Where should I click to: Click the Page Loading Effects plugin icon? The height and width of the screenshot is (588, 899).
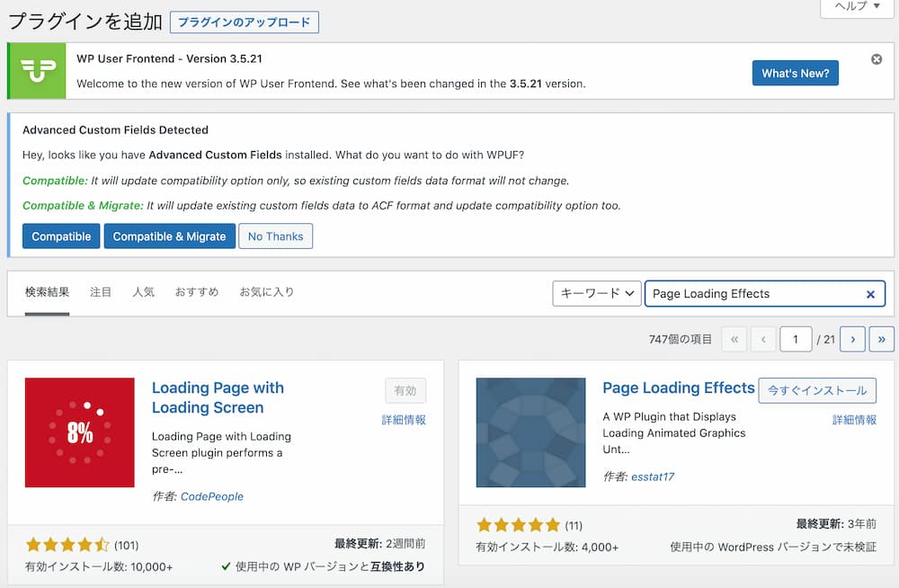530,432
